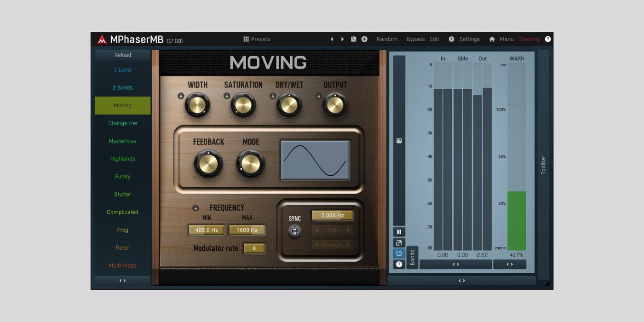
Task: Toggle the plugin power button
Action: [399, 253]
